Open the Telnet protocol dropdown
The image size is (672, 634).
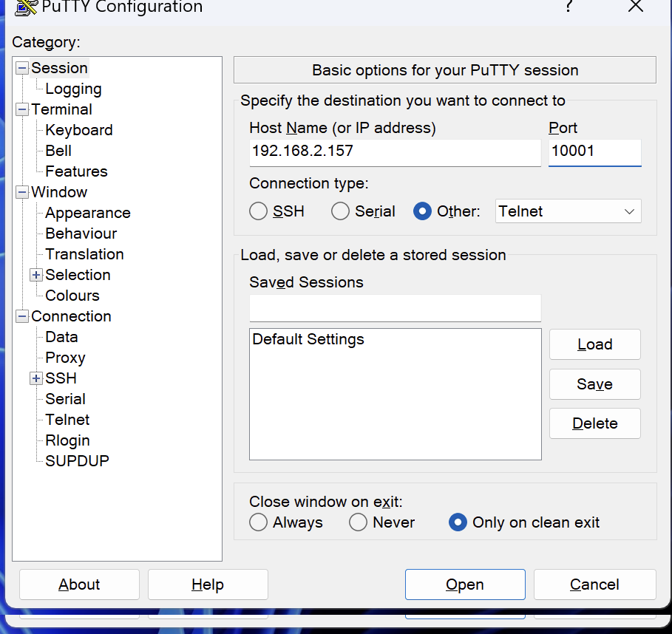[x=568, y=211]
